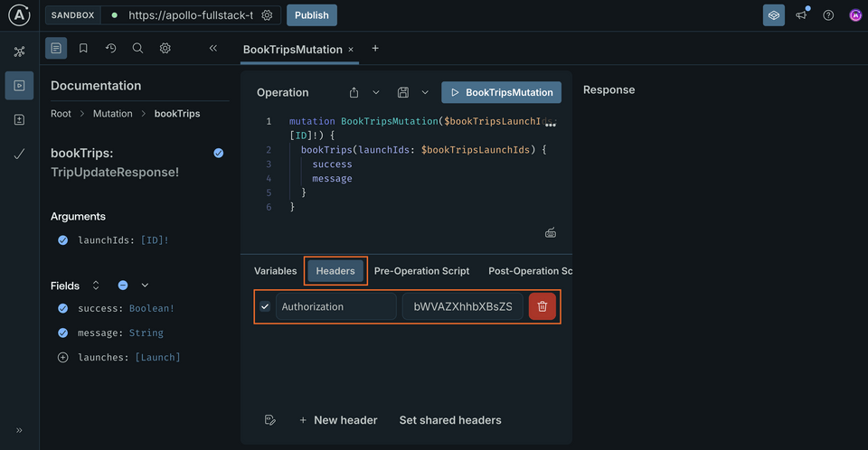The height and width of the screenshot is (450, 868).
Task: Open the Schema diff icon in sidebar
Action: (19, 119)
